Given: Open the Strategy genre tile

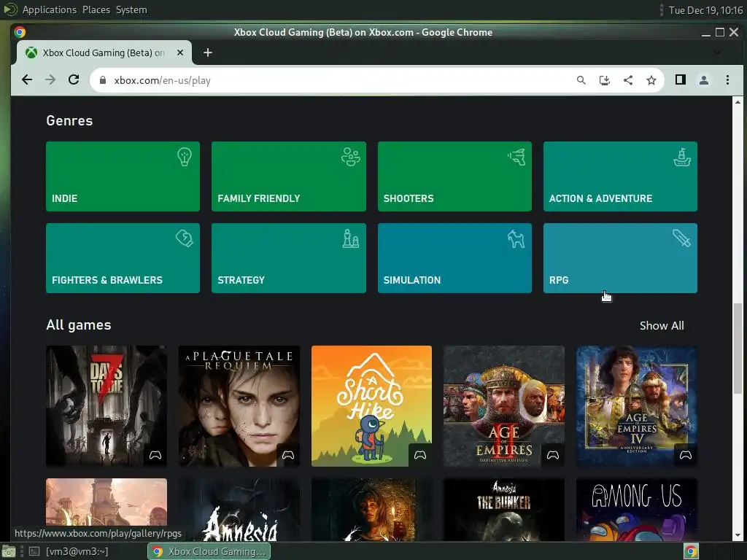Looking at the screenshot, I should [x=289, y=258].
